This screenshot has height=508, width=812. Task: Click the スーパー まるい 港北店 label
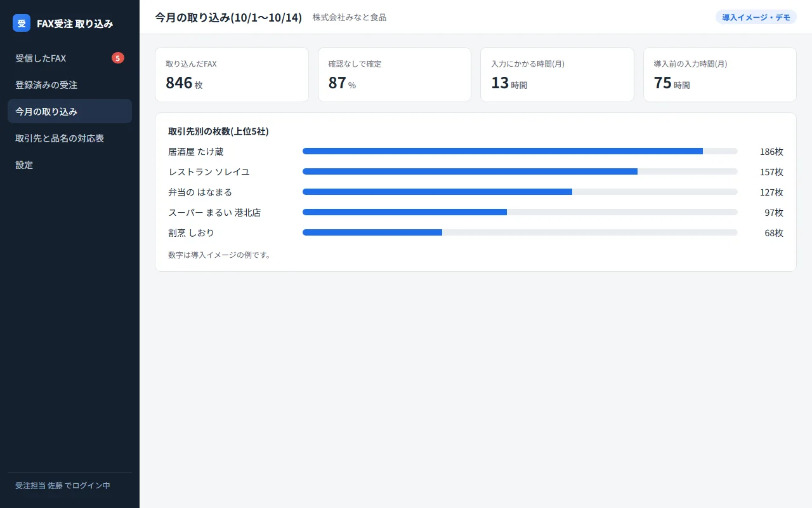214,213
